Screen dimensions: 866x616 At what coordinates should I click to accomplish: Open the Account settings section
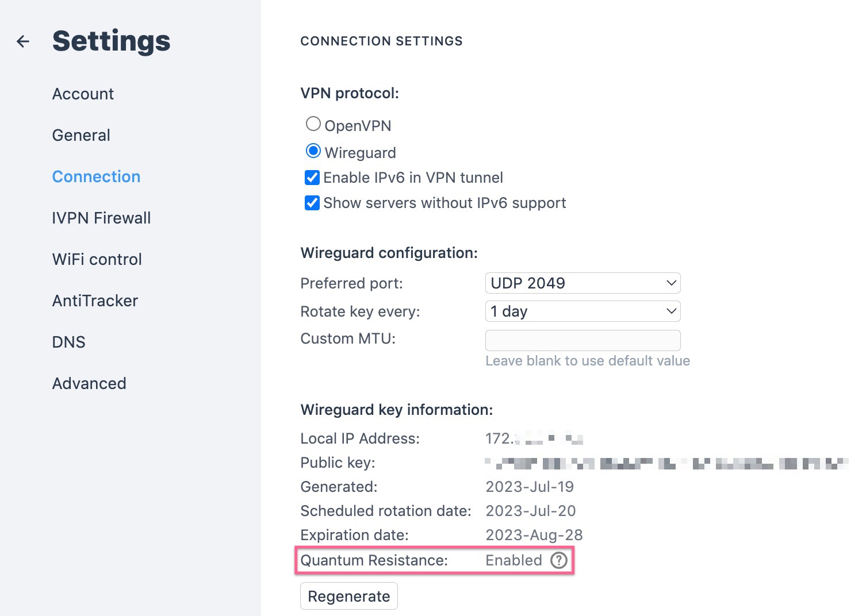(83, 94)
